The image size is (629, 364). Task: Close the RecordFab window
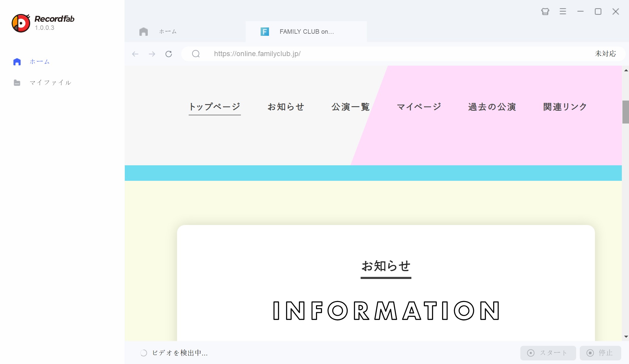[x=616, y=12]
